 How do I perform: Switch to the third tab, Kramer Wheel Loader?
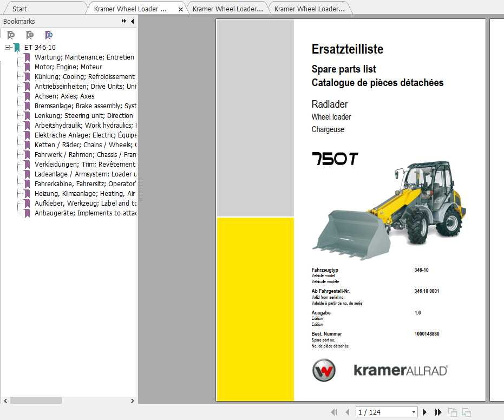[227, 9]
